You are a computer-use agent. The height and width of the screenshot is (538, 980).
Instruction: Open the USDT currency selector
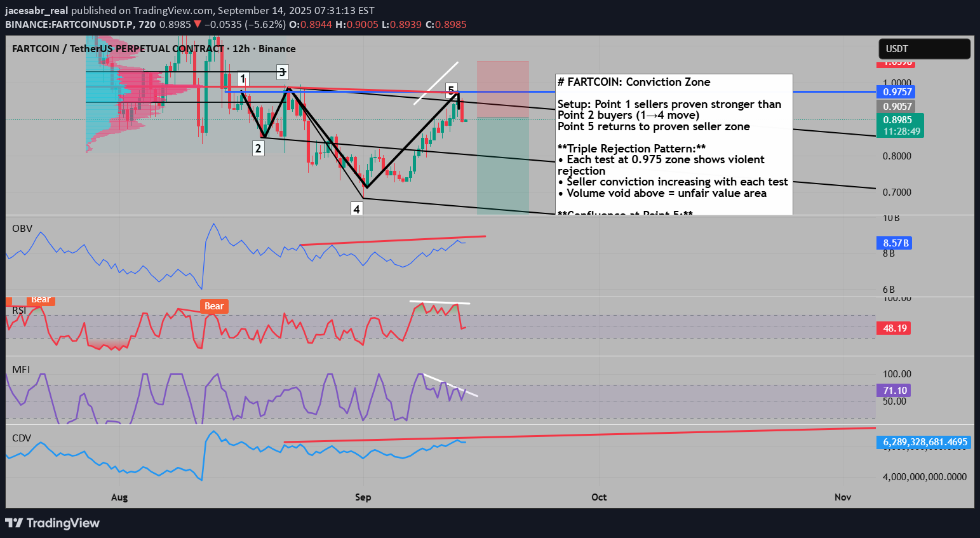click(x=925, y=49)
